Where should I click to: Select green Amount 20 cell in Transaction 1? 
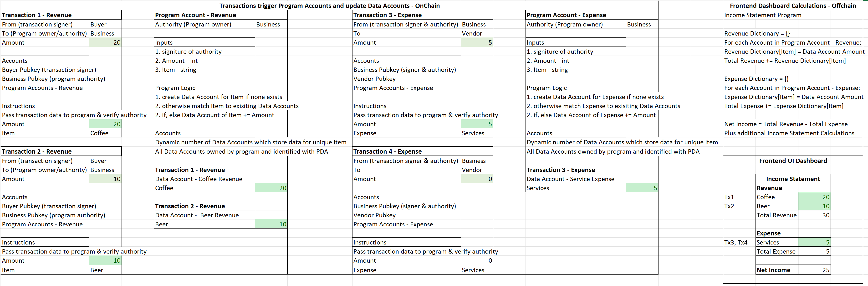point(105,42)
